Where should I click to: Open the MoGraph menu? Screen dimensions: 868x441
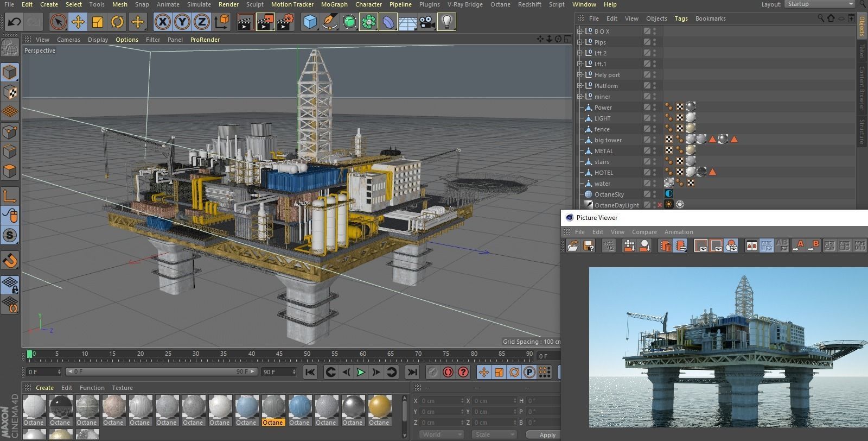pos(334,4)
